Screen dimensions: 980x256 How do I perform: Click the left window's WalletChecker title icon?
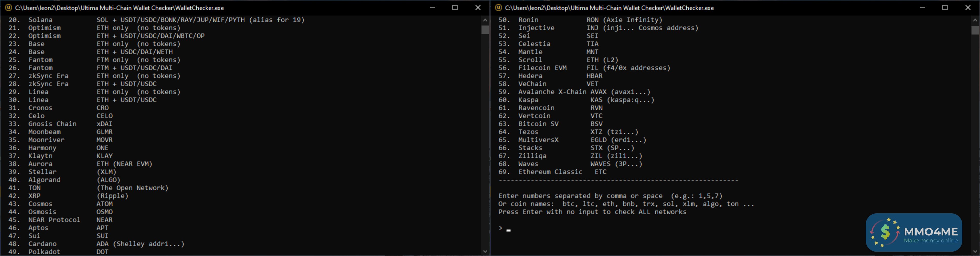(8, 8)
